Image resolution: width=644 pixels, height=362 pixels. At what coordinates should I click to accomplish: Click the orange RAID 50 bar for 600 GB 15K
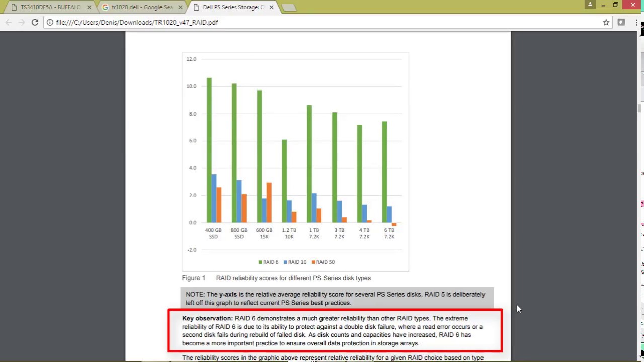269,202
